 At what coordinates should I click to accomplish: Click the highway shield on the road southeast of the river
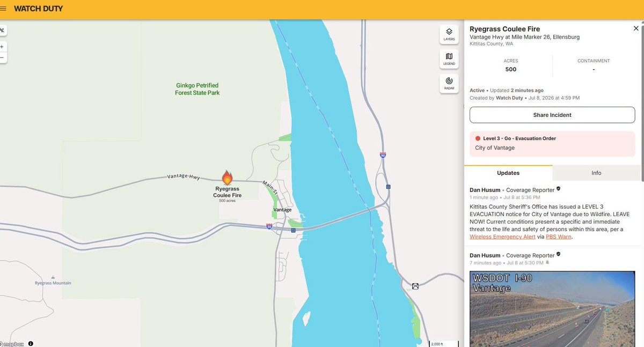(x=415, y=286)
